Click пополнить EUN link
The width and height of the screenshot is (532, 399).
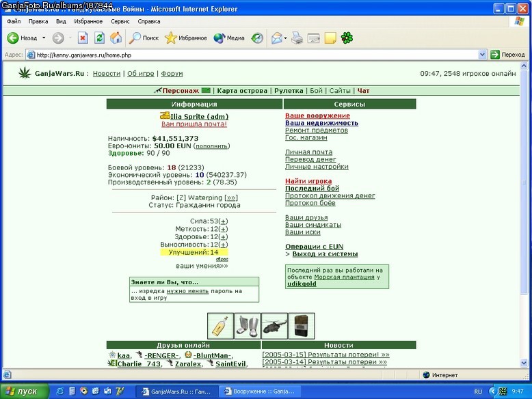coord(211,146)
